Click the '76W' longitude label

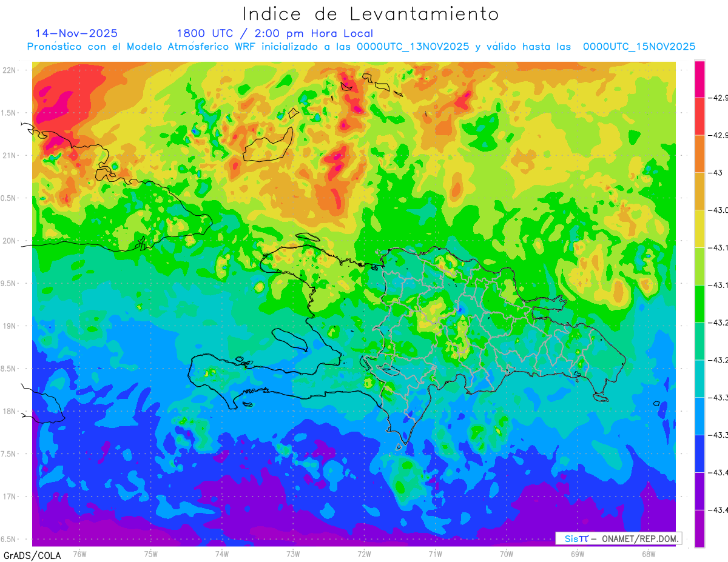coord(79,553)
